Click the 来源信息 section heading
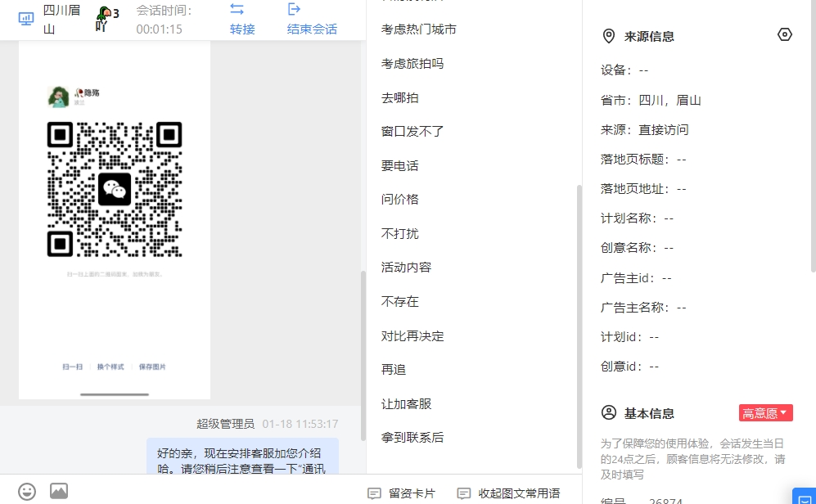 (649, 36)
